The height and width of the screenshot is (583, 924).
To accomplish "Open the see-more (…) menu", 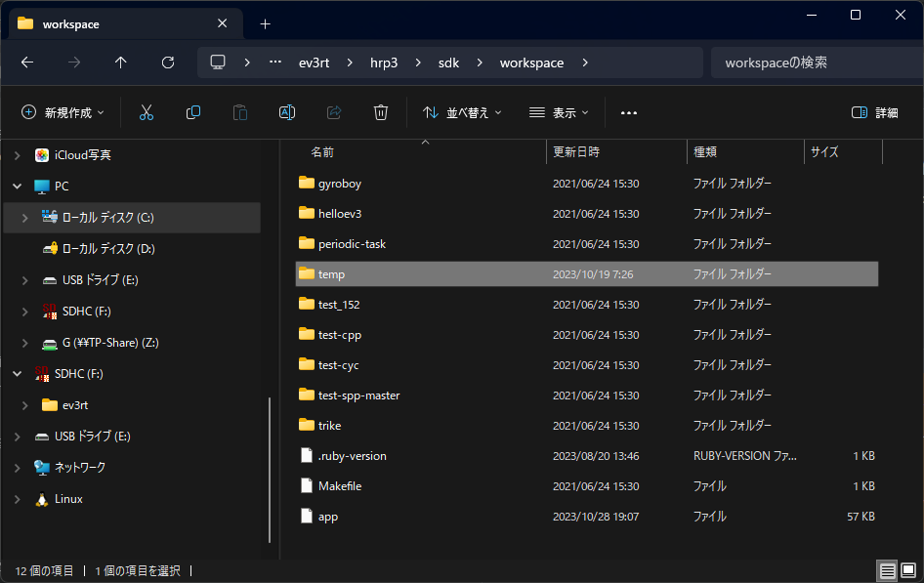I will coord(628,111).
